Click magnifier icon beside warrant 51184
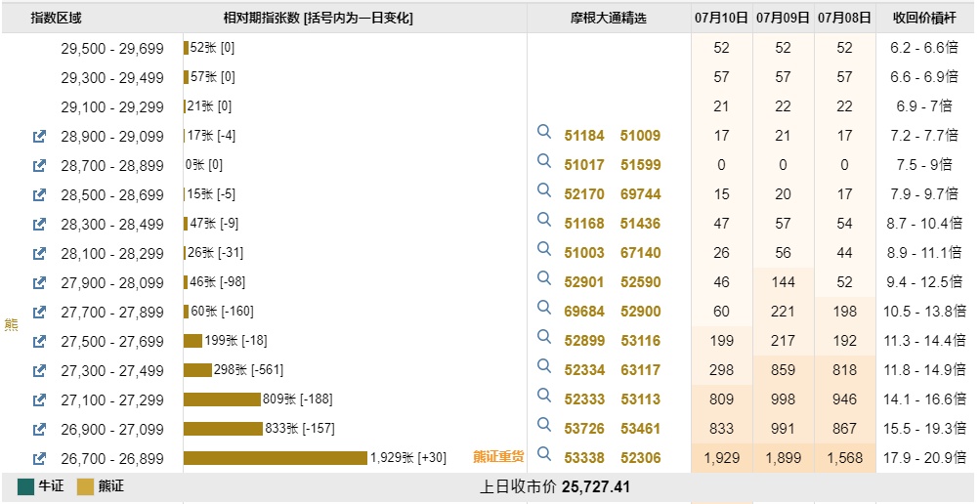 545,132
